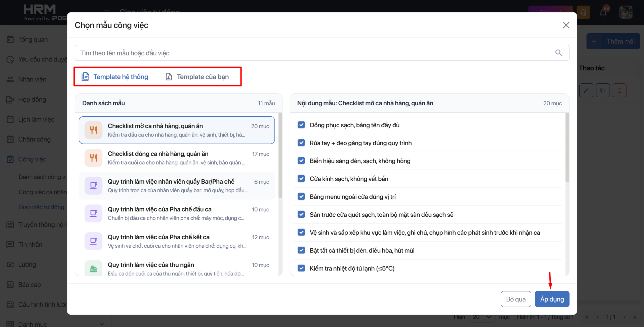Click the search magnifier icon

pyautogui.click(x=558, y=53)
